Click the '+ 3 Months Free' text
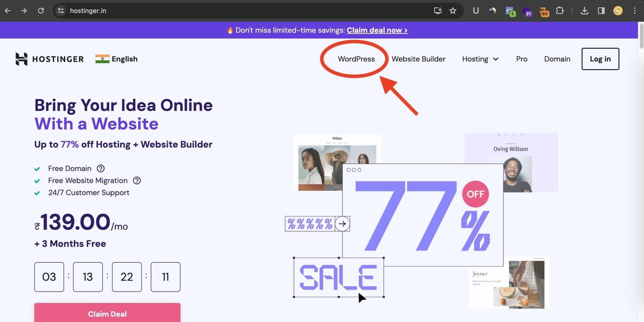 pyautogui.click(x=70, y=244)
